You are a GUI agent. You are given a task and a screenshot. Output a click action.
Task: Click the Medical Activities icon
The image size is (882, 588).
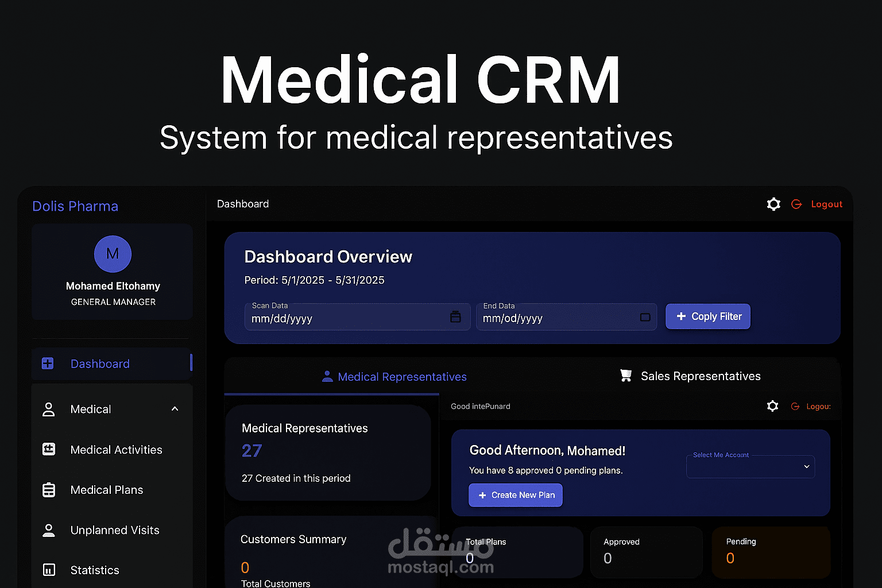(49, 450)
